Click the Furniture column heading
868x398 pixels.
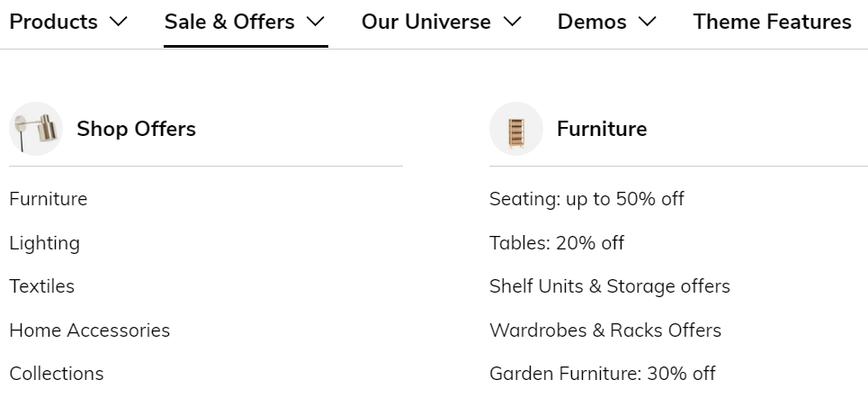pyautogui.click(x=602, y=129)
